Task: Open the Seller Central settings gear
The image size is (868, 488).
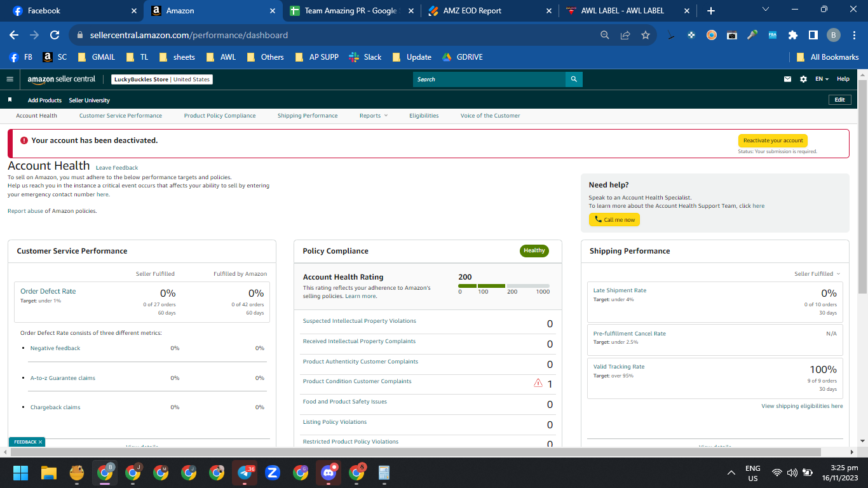Action: 803,79
